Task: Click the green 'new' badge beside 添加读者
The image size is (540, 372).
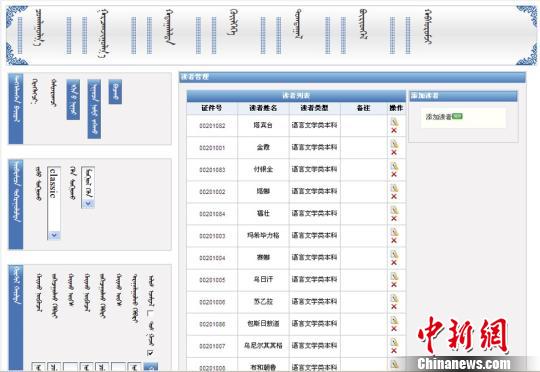Action: tap(457, 116)
